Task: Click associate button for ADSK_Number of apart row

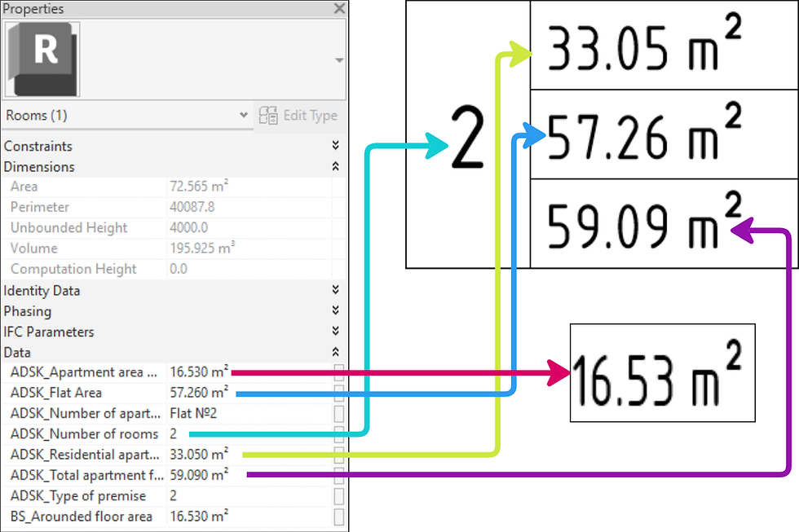Action: tap(339, 414)
